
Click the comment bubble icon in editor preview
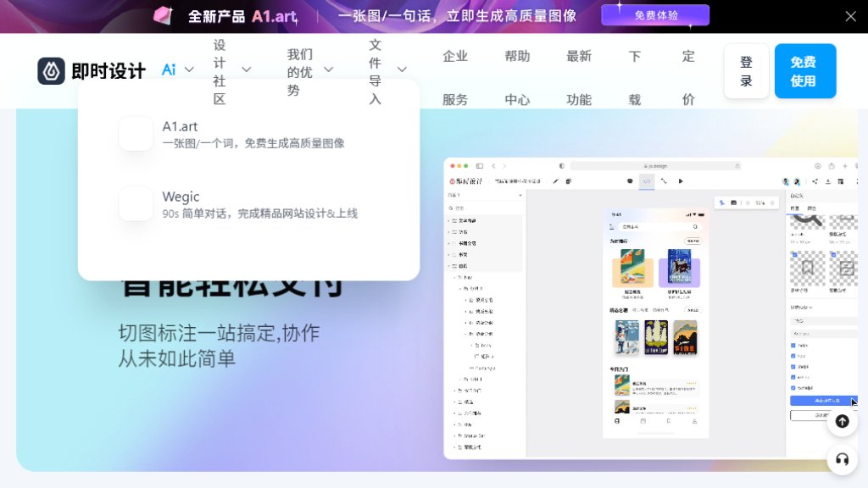(x=630, y=181)
